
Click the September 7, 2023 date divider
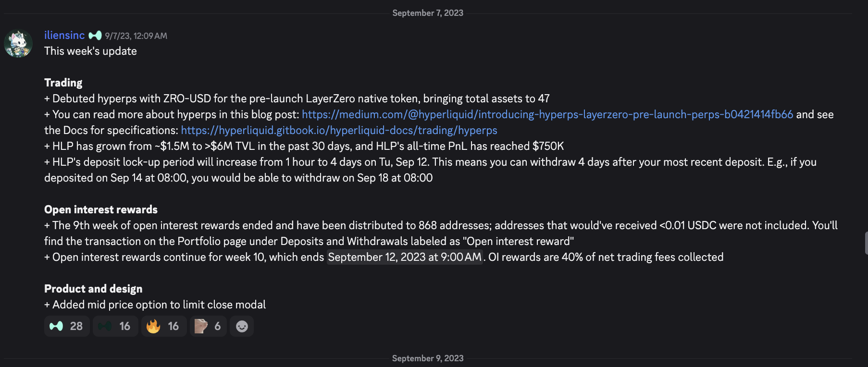point(427,13)
